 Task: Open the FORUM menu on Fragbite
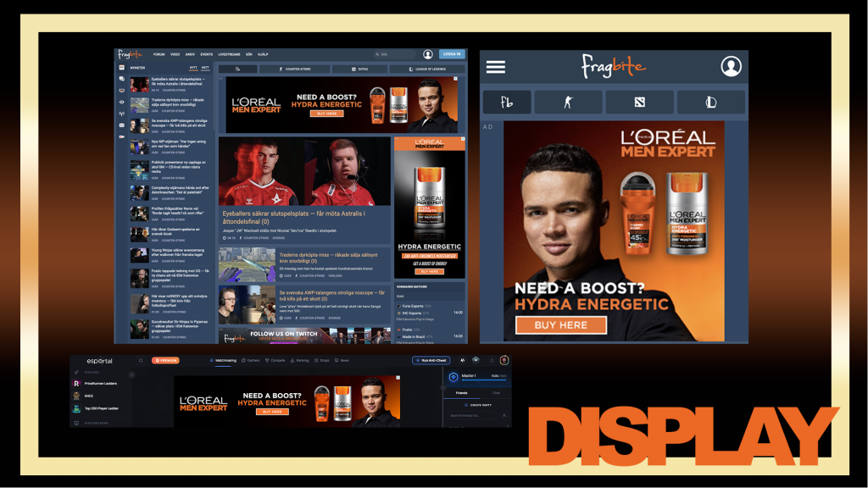click(x=159, y=54)
